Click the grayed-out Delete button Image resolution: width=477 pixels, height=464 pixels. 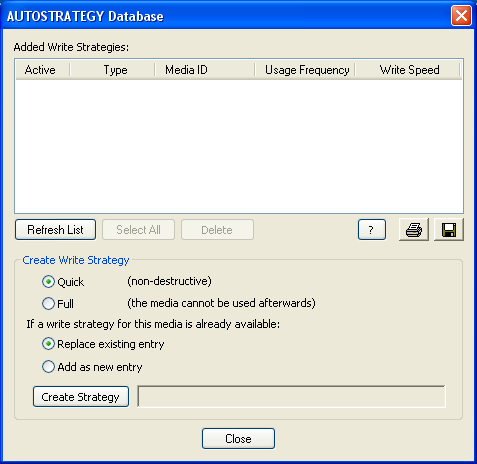(217, 230)
